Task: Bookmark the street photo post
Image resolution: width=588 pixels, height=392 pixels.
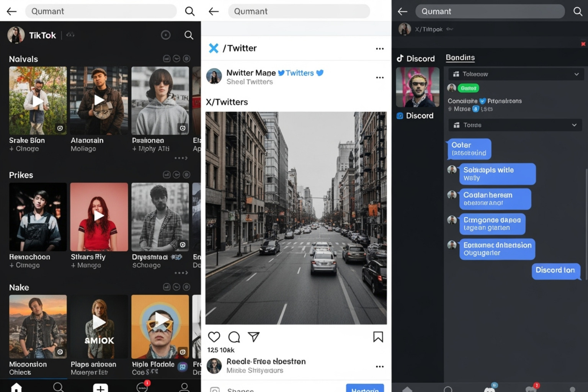Action: (x=378, y=337)
